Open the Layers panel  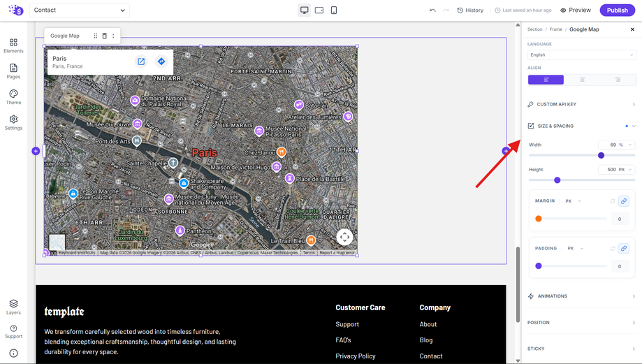tap(13, 307)
